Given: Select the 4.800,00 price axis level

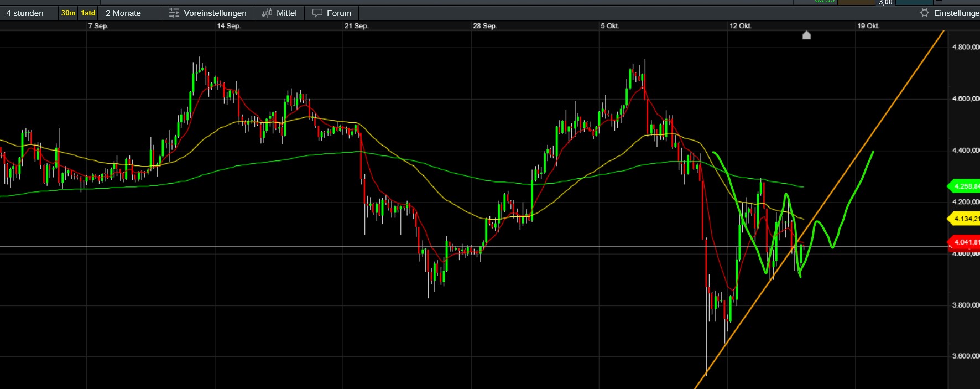Looking at the screenshot, I should click(x=965, y=47).
